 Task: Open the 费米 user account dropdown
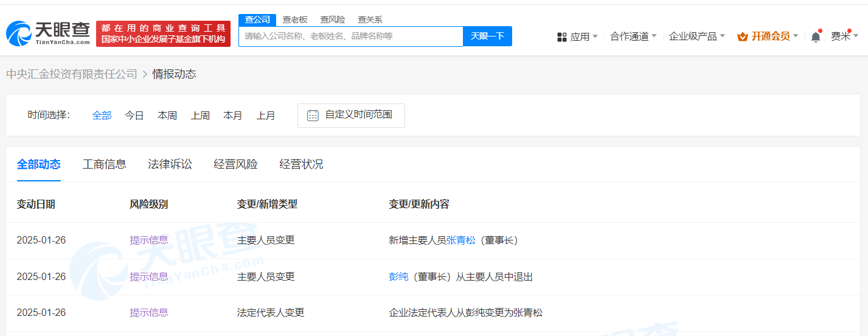(845, 37)
